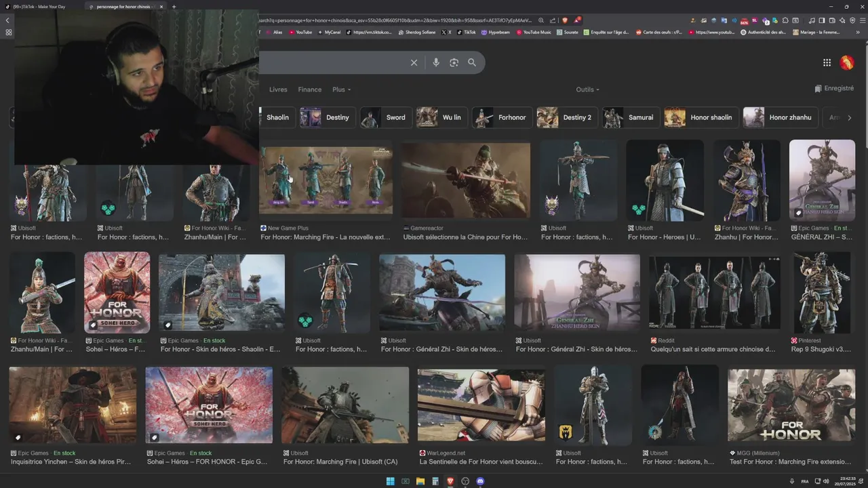
Task: Click Brave browser icon in taskbar
Action: [450, 481]
